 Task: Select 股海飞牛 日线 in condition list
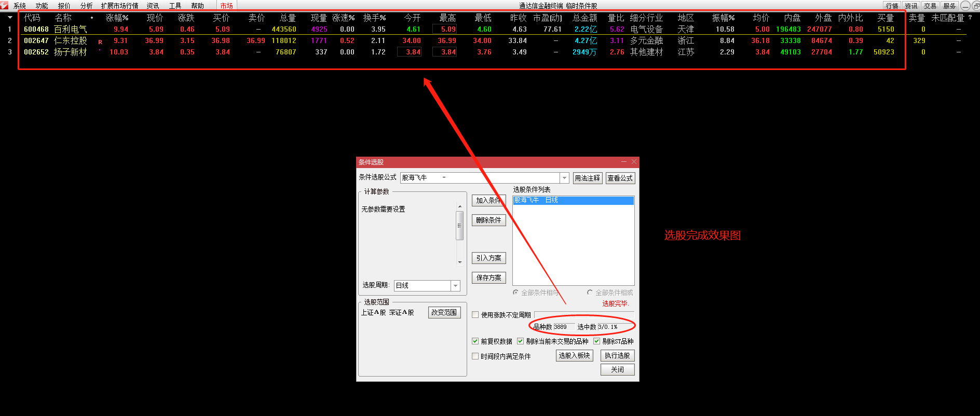[x=574, y=200]
